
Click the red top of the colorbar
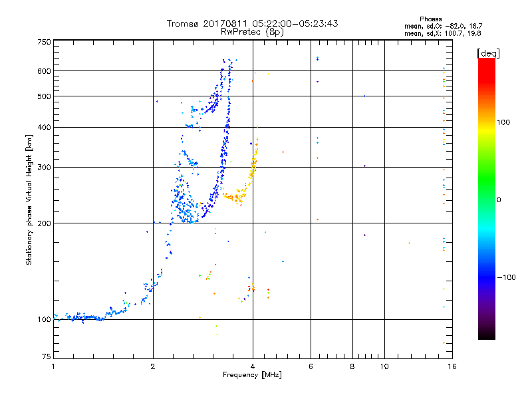click(486, 62)
